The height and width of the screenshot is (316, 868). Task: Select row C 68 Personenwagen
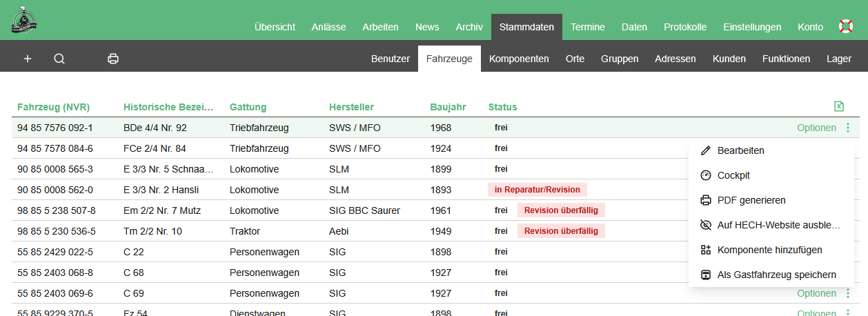[x=434, y=273]
